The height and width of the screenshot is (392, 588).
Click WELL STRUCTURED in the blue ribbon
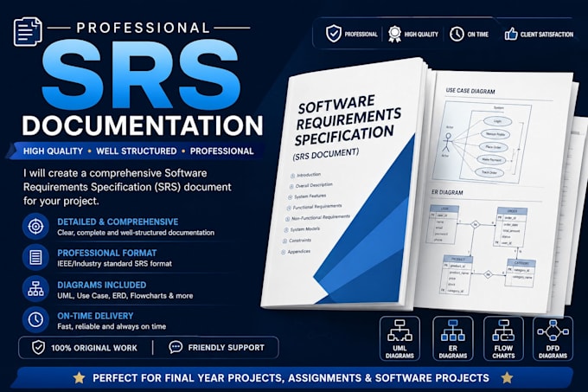coord(136,151)
